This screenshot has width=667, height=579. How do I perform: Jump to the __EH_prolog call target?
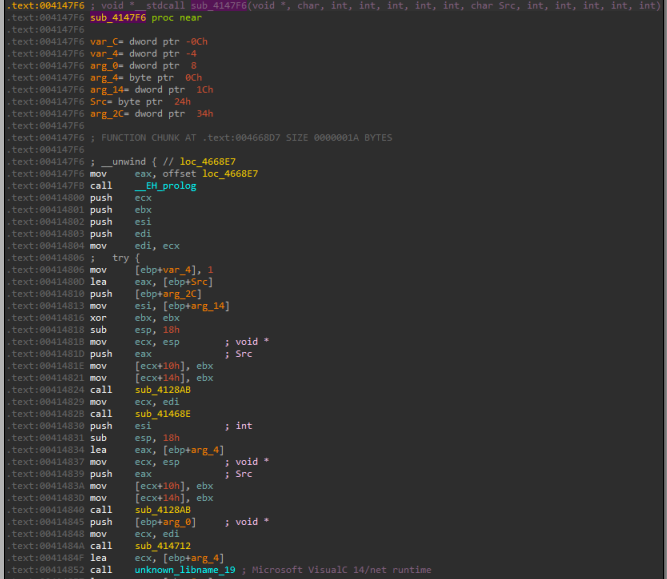(163, 185)
